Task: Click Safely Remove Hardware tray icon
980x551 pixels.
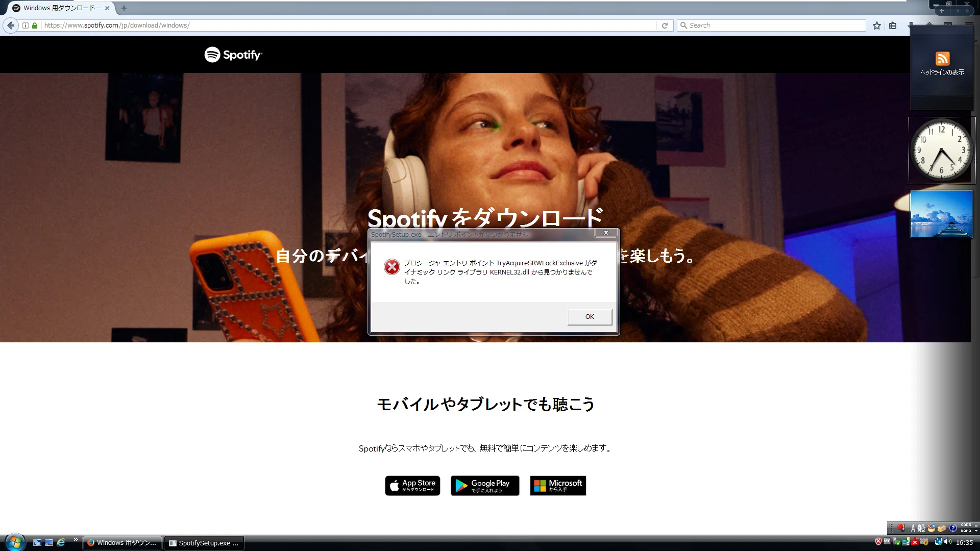Action: point(896,542)
